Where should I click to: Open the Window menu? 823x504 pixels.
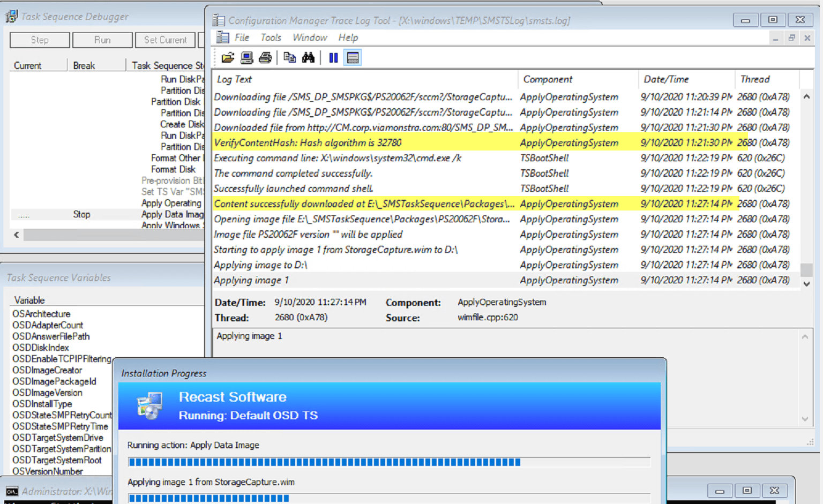[x=310, y=37]
